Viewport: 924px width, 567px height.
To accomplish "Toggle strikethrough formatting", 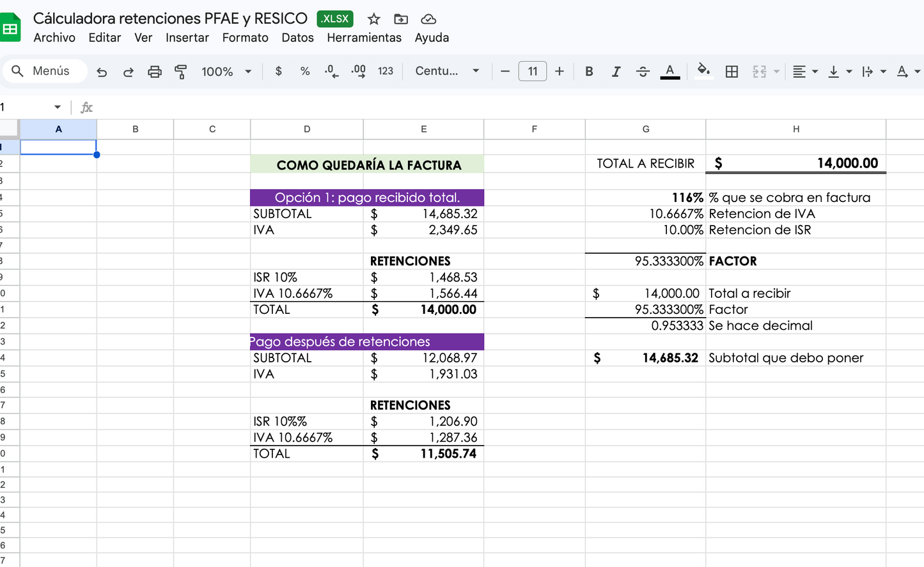I will coord(643,72).
